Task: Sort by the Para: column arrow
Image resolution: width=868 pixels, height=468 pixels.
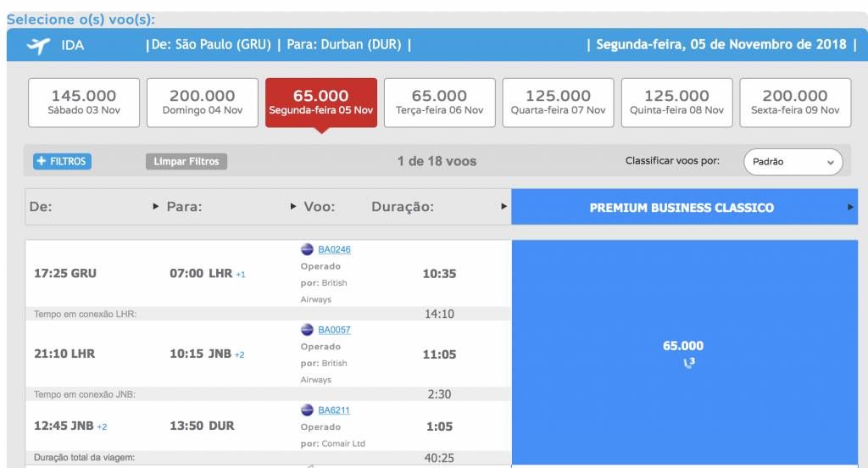Action: 293,207
